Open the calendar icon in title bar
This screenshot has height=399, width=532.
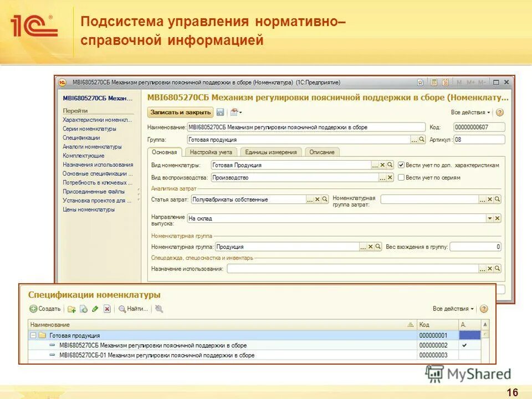coord(445,83)
